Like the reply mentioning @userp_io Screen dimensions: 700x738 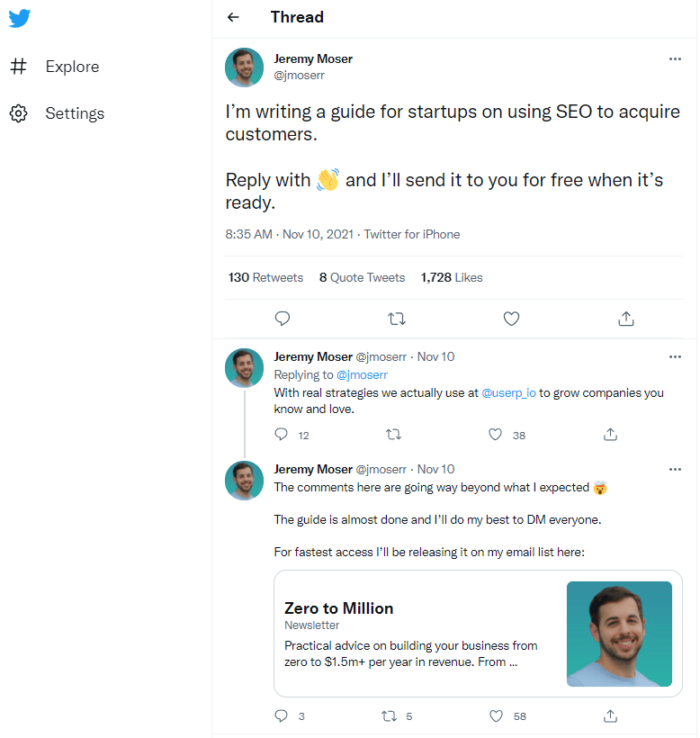(495, 435)
